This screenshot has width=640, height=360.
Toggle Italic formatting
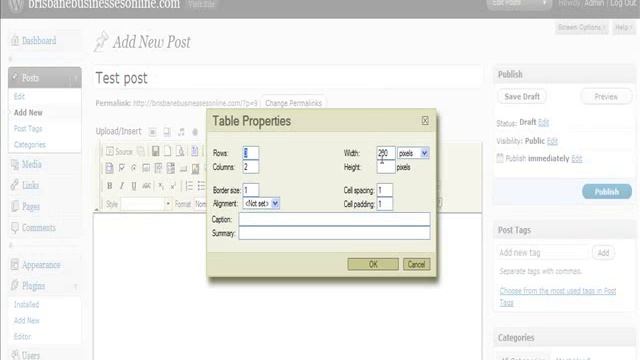[x=121, y=186]
